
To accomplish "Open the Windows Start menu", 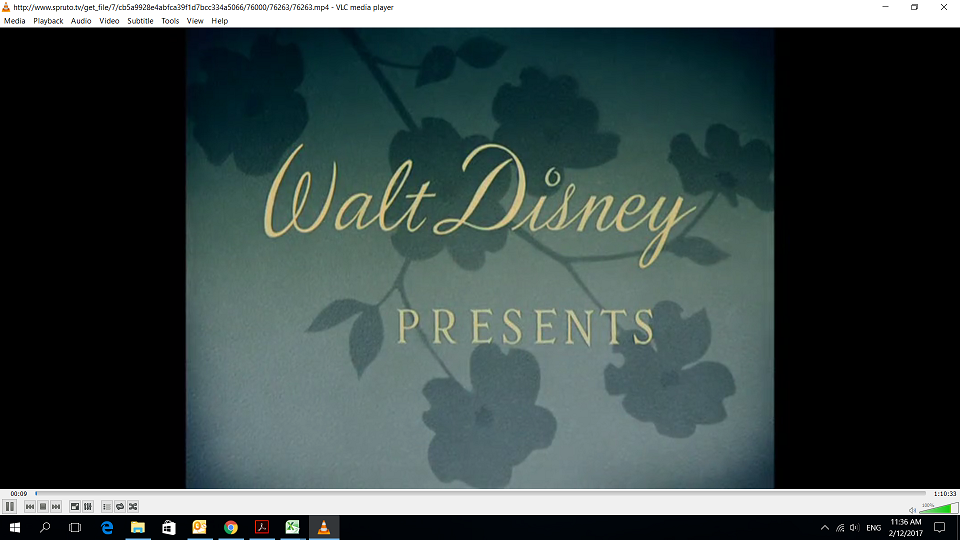I will click(15, 527).
